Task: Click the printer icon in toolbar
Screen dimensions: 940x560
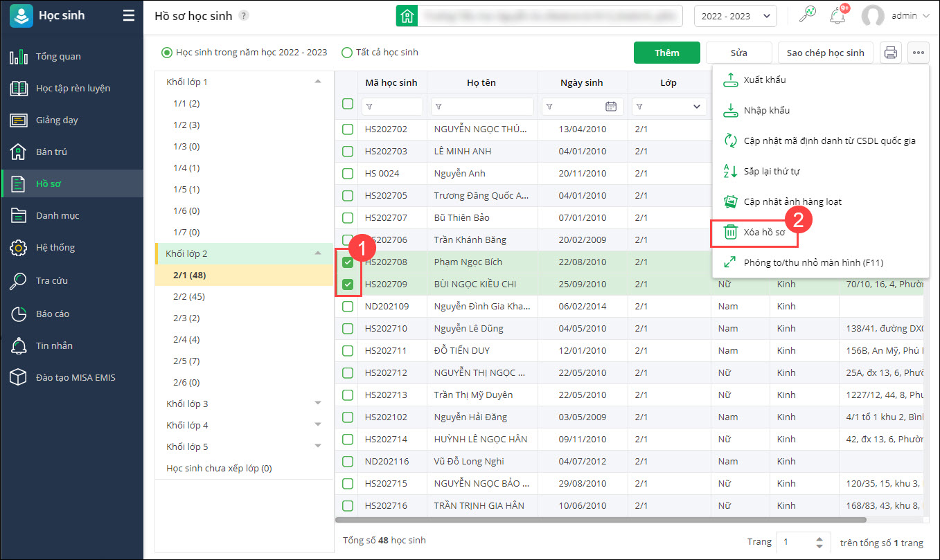Action: (x=891, y=53)
